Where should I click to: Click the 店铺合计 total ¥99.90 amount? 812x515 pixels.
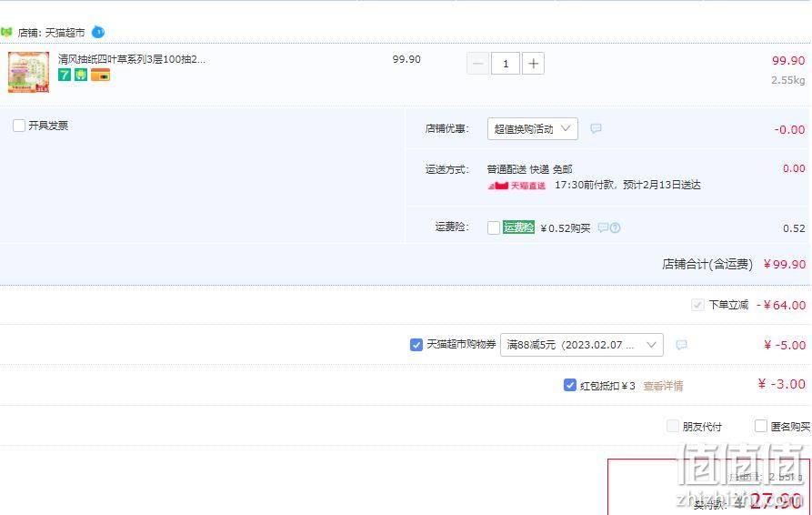click(785, 264)
